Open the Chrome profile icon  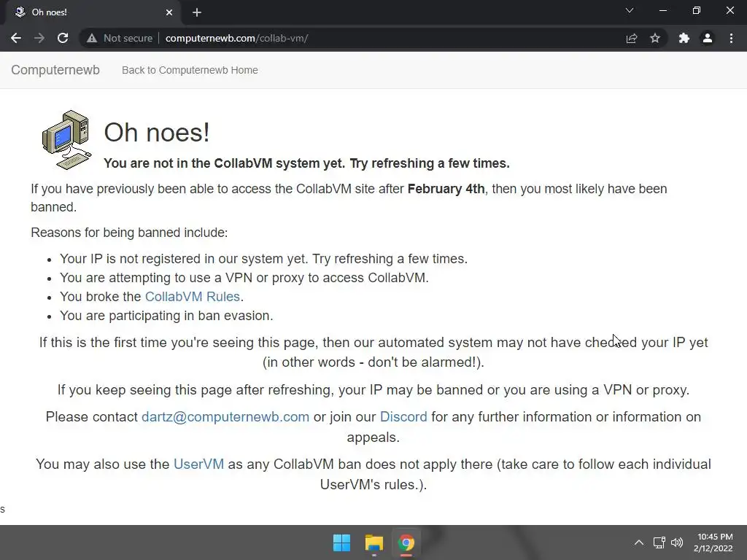pyautogui.click(x=708, y=38)
